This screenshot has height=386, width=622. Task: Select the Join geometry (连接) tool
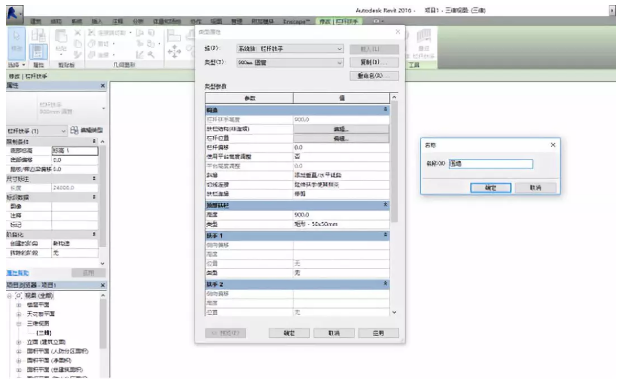[102, 55]
